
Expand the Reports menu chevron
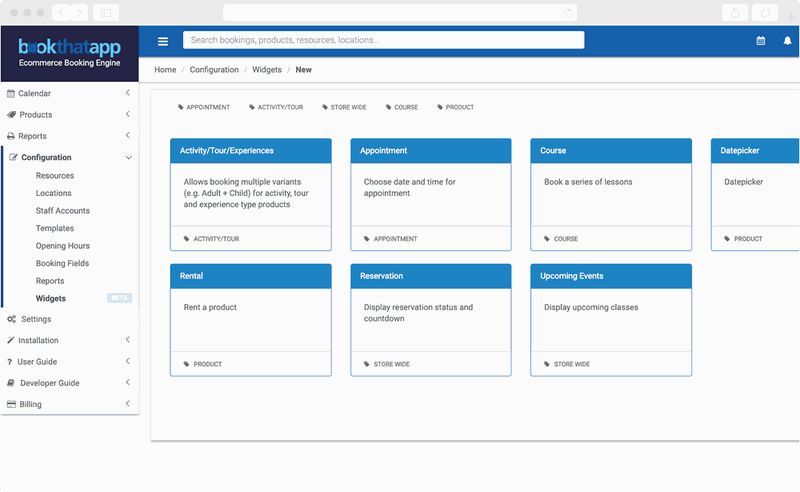[128, 136]
